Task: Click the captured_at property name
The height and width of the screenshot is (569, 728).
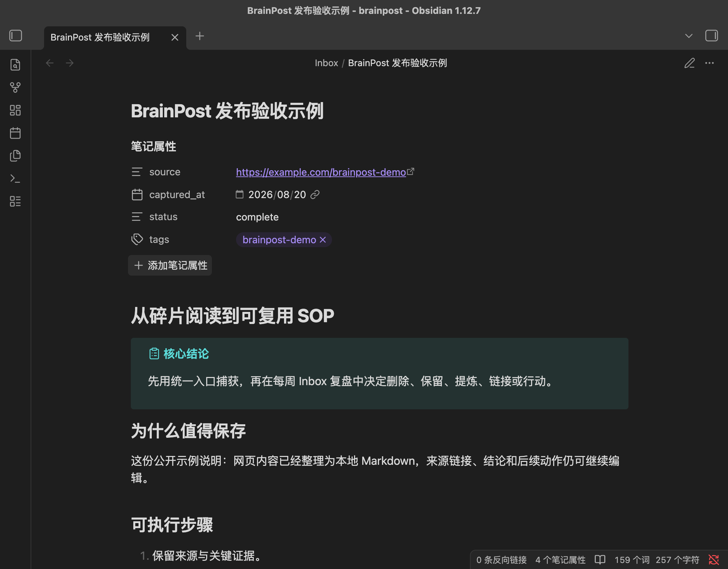Action: point(177,195)
